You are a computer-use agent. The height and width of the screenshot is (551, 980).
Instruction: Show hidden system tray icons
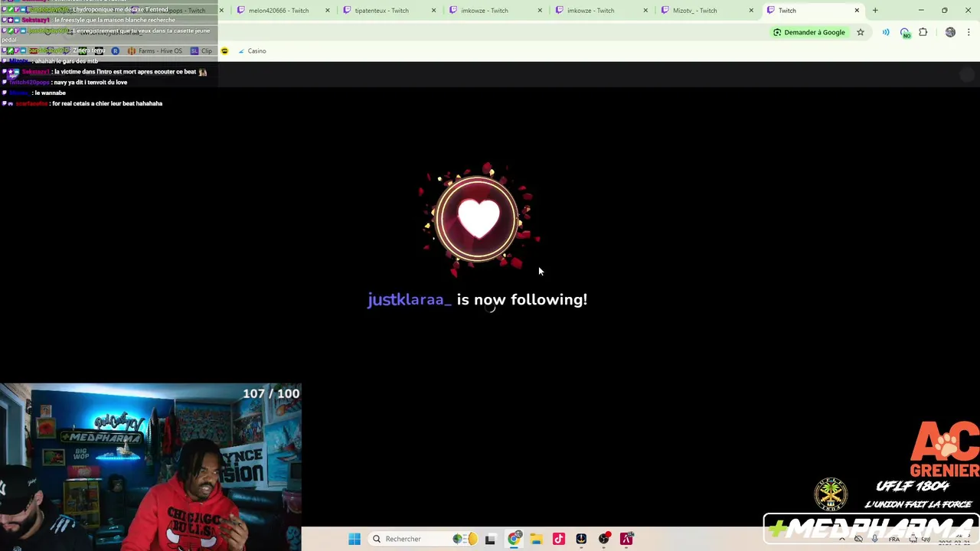842,539
